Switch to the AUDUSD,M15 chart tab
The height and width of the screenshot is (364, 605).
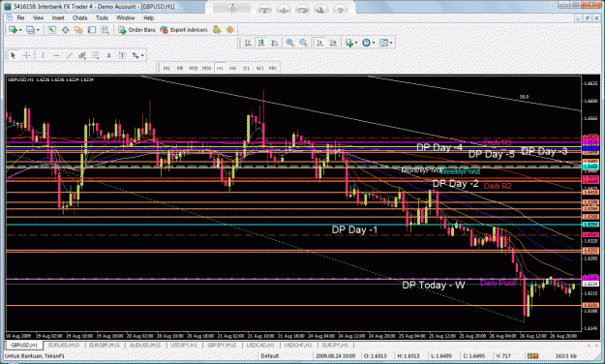[144, 345]
